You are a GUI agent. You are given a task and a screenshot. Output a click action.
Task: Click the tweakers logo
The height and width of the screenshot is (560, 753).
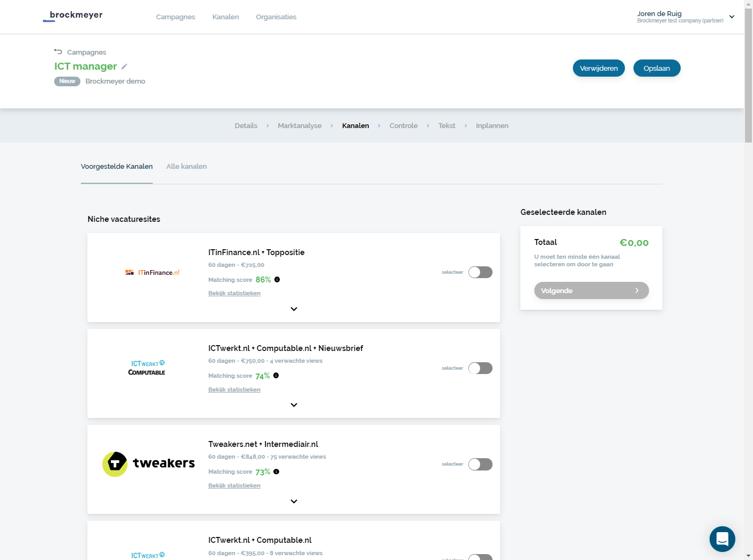click(x=148, y=464)
